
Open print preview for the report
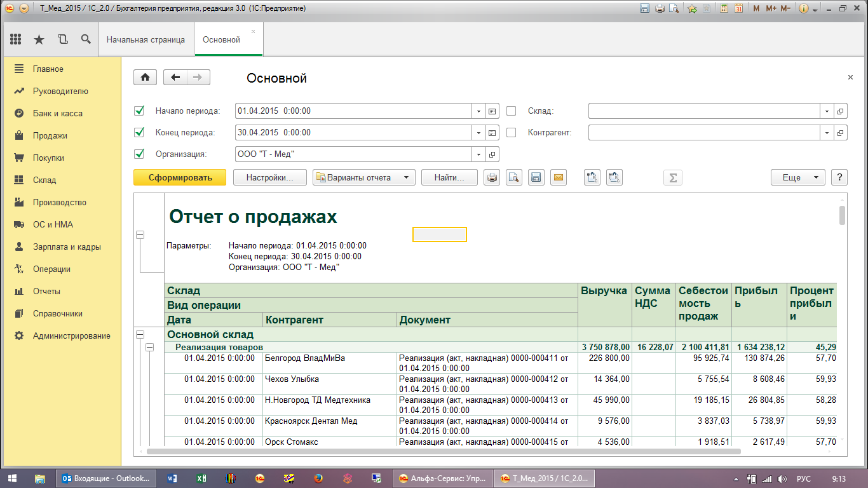[513, 178]
